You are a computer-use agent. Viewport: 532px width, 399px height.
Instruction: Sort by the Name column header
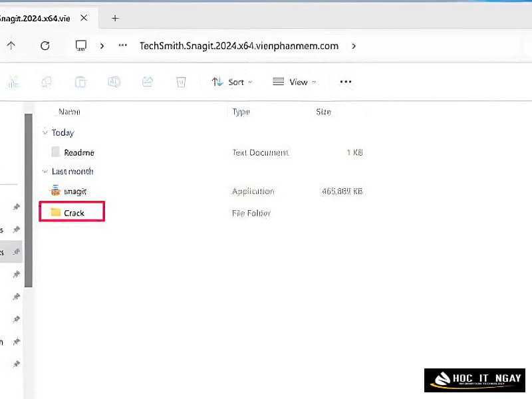pos(69,112)
